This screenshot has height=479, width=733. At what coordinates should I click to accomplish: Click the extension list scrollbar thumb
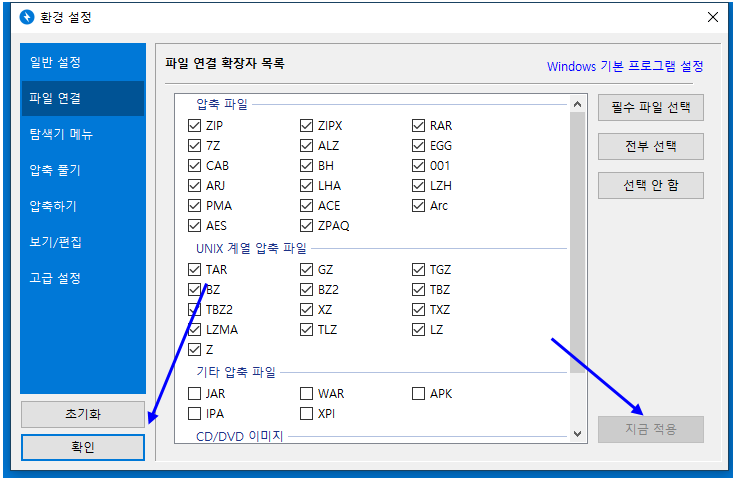577,243
